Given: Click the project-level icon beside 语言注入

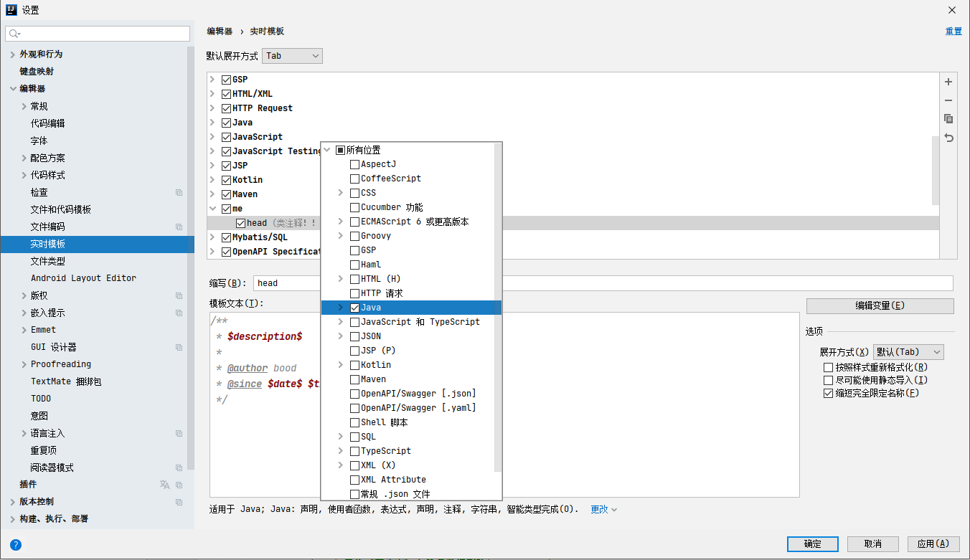Looking at the screenshot, I should coord(179,433).
